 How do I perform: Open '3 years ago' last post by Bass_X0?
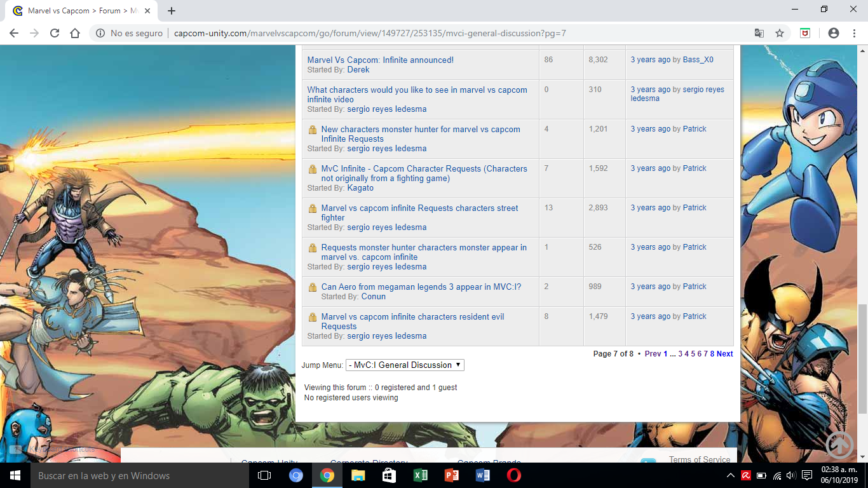point(651,60)
